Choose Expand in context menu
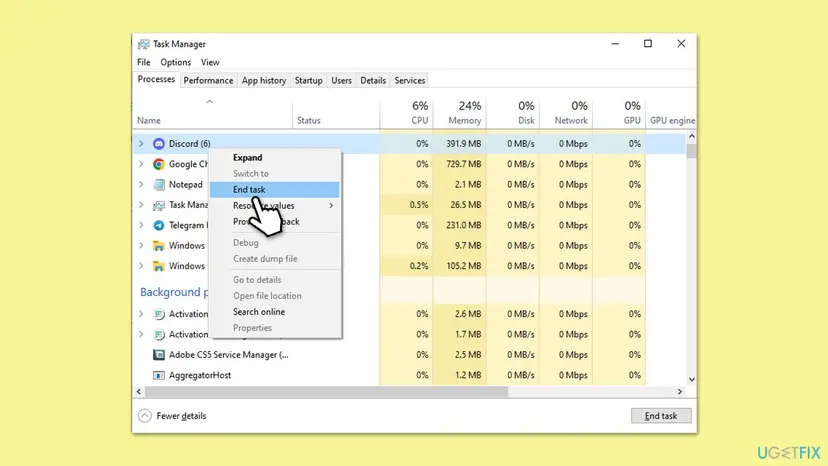Viewport: 828px width, 466px height. [x=275, y=157]
